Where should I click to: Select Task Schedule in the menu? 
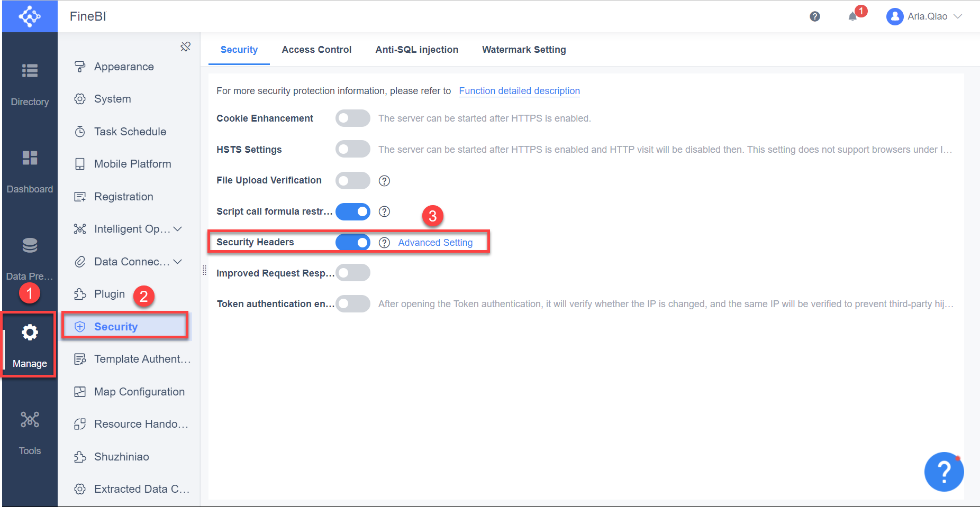point(130,131)
